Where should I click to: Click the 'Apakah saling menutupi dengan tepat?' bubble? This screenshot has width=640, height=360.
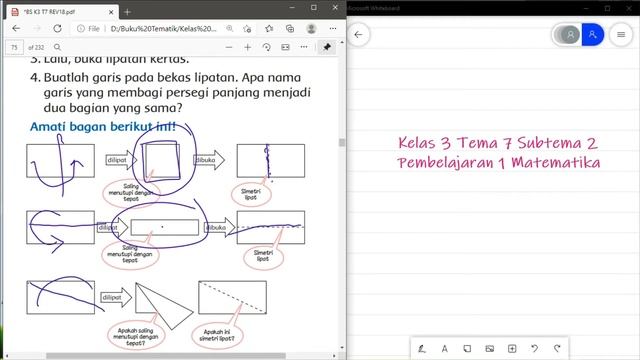(x=136, y=337)
